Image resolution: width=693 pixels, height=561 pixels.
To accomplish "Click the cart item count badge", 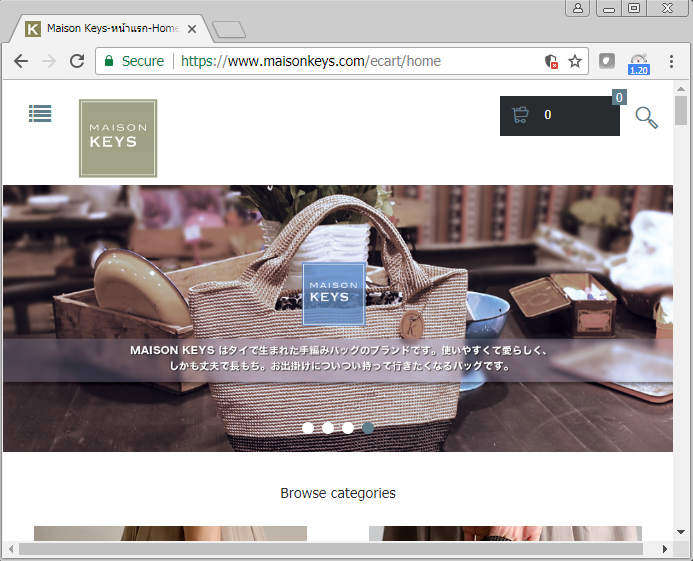I will [619, 97].
